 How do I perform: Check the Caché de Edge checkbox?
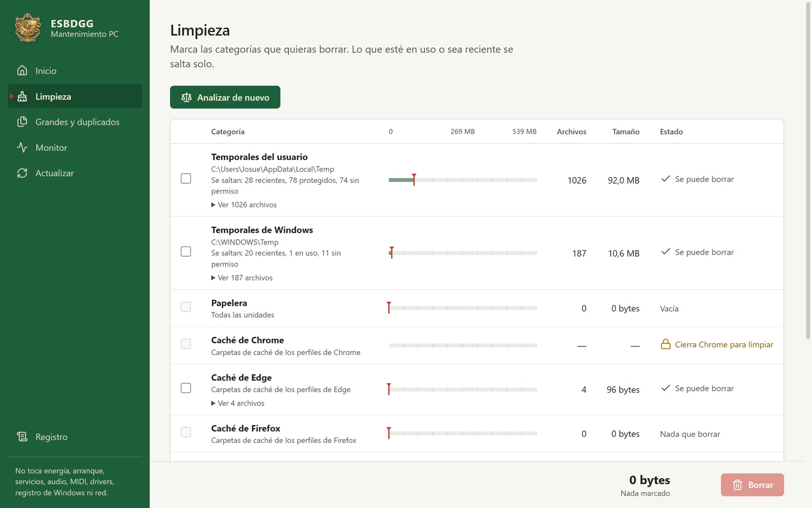[186, 388]
